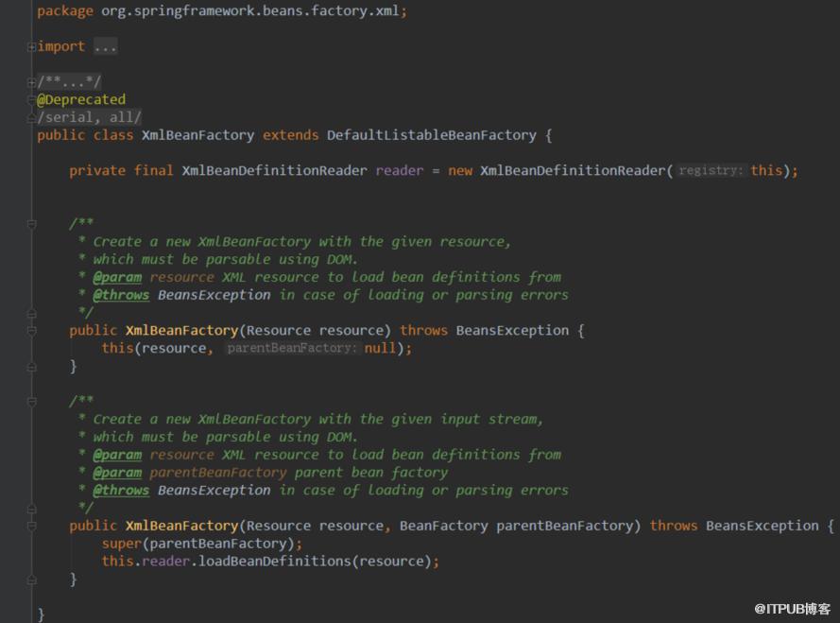Click the folded '/serial, all/' region

[x=89, y=117]
